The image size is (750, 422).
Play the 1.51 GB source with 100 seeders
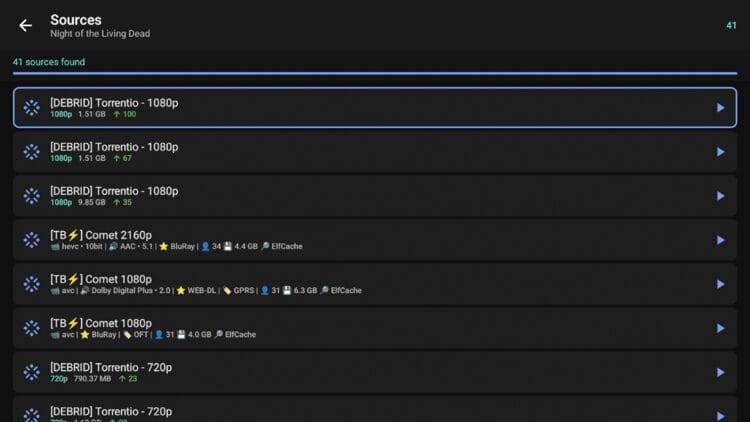pyautogui.click(x=720, y=108)
